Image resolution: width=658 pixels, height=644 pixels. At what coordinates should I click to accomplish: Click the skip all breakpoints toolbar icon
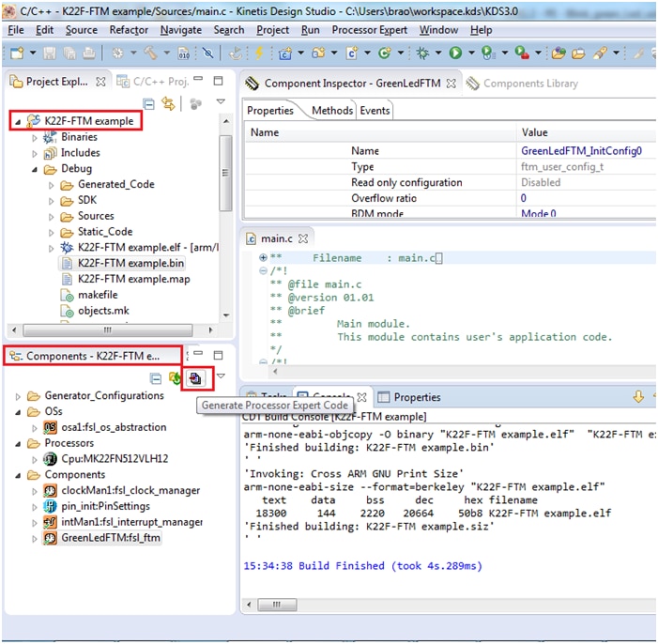207,54
